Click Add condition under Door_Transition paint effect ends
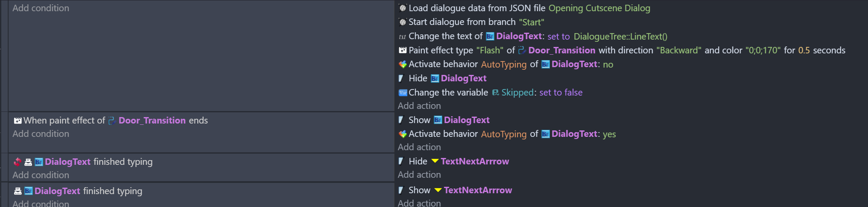The width and height of the screenshot is (868, 207). pyautogui.click(x=40, y=134)
